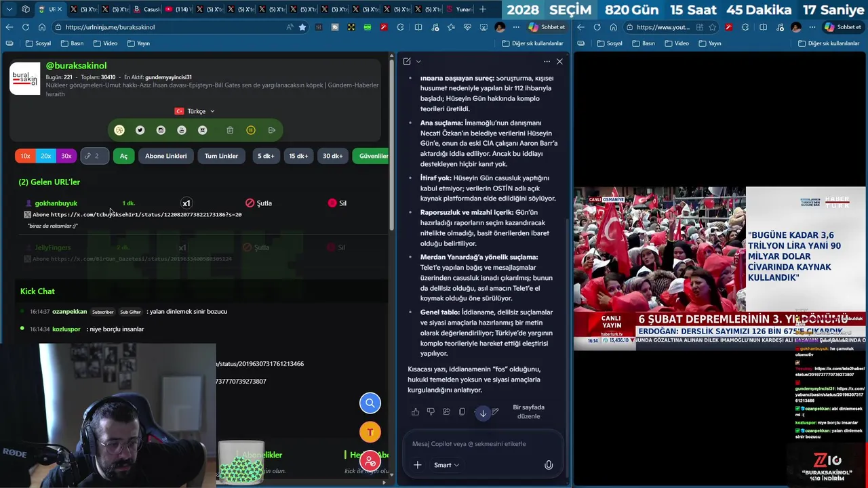Click the x1 badge on gokhanbuyuk's row
This screenshot has width=868, height=488.
pyautogui.click(x=186, y=203)
